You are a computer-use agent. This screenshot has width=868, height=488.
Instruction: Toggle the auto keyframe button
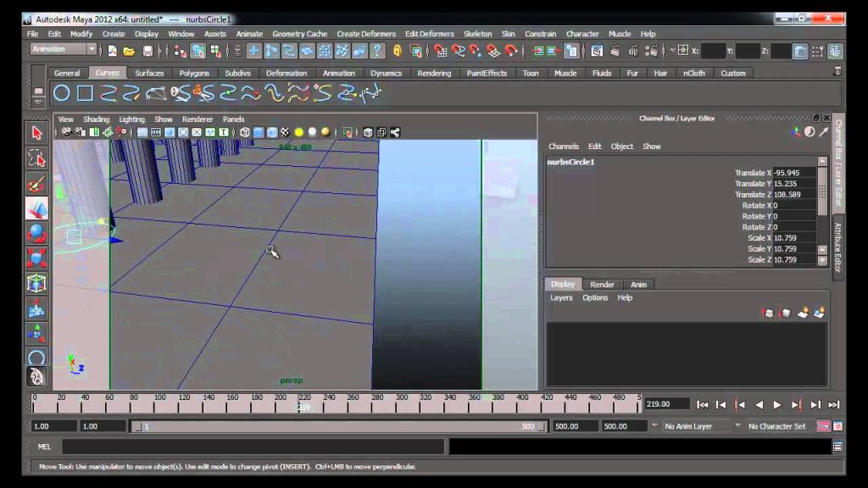(x=823, y=426)
